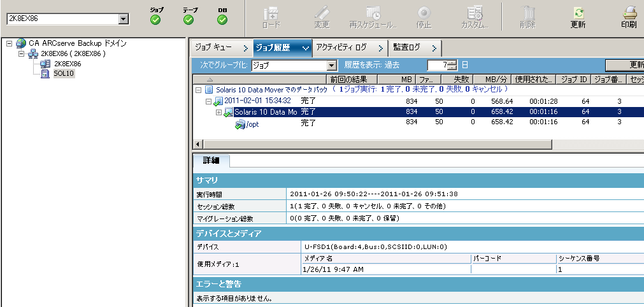The height and width of the screenshot is (307, 644).
Task: Click the ジョブ status check icon
Action: coord(155,20)
